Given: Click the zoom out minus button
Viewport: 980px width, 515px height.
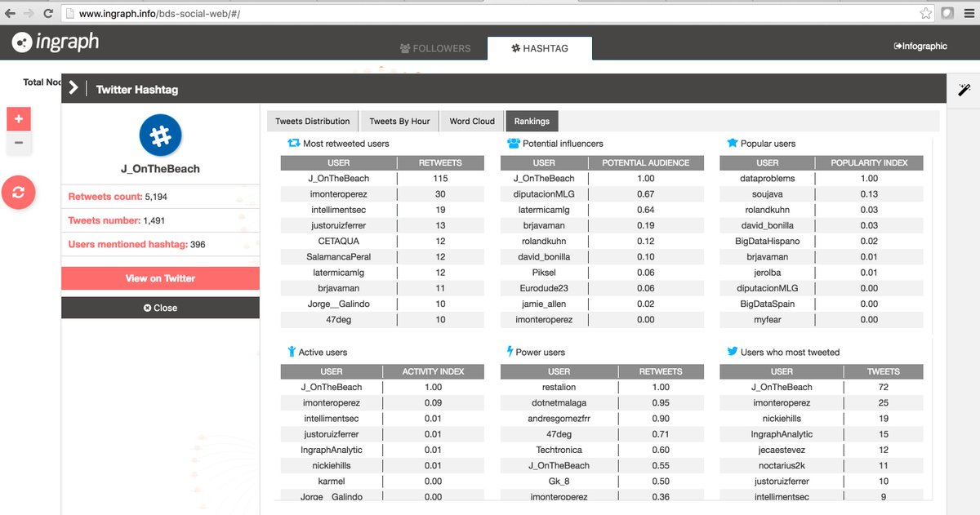Looking at the screenshot, I should 19,143.
